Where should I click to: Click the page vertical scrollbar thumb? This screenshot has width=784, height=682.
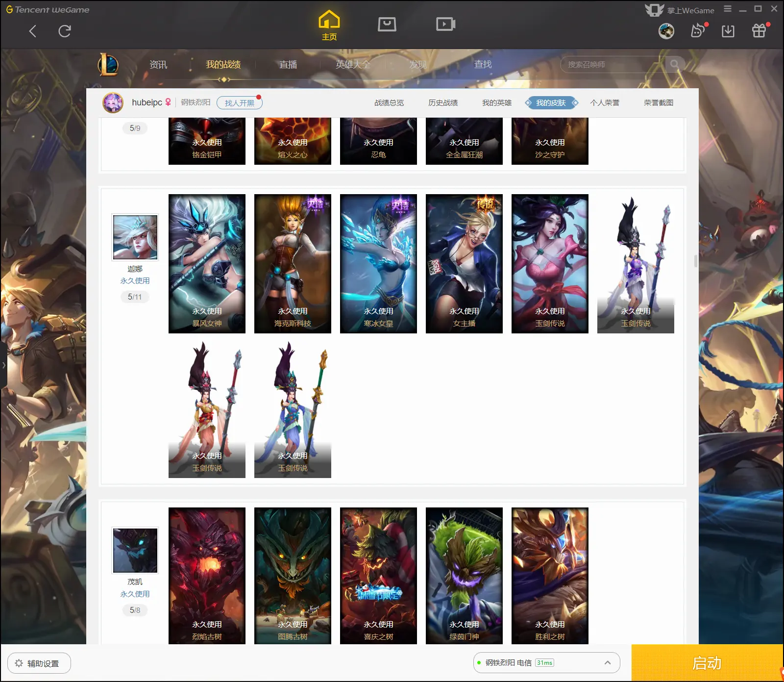point(696,261)
